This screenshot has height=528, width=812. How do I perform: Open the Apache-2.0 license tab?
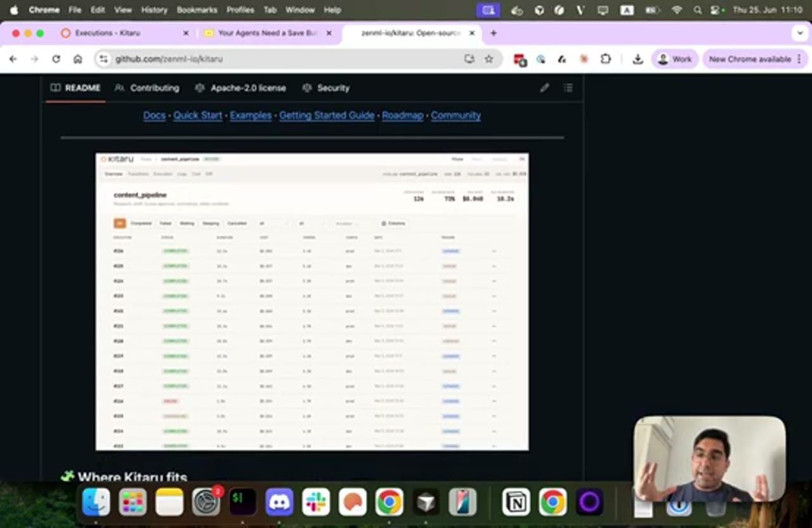240,88
